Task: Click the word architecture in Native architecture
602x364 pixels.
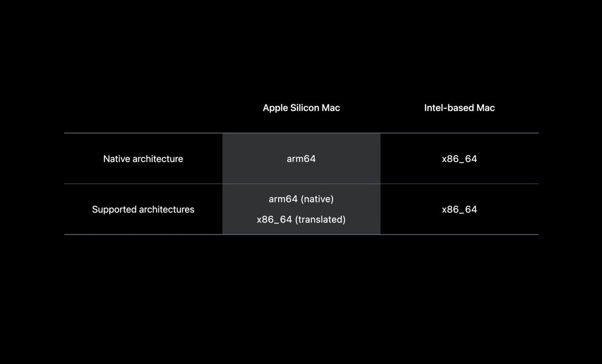Action: [157, 159]
